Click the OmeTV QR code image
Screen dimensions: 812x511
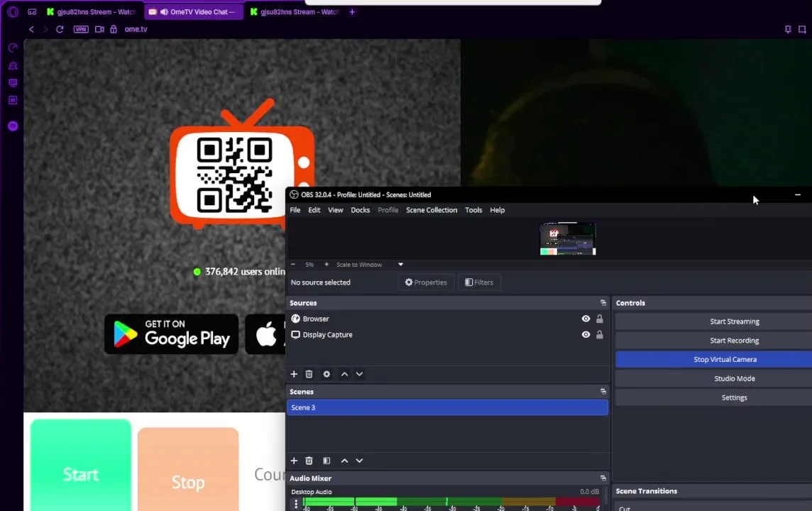(235, 175)
